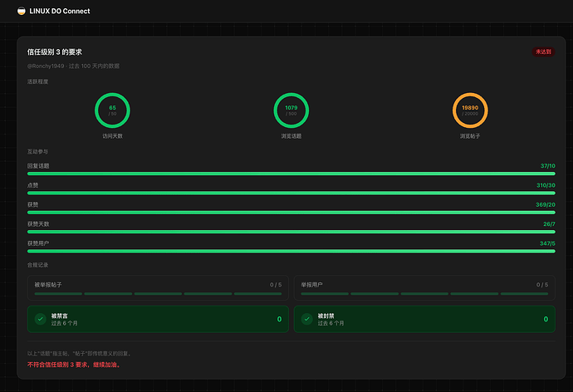Click the 回复话题 row label
The width and height of the screenshot is (573, 392).
coord(38,166)
